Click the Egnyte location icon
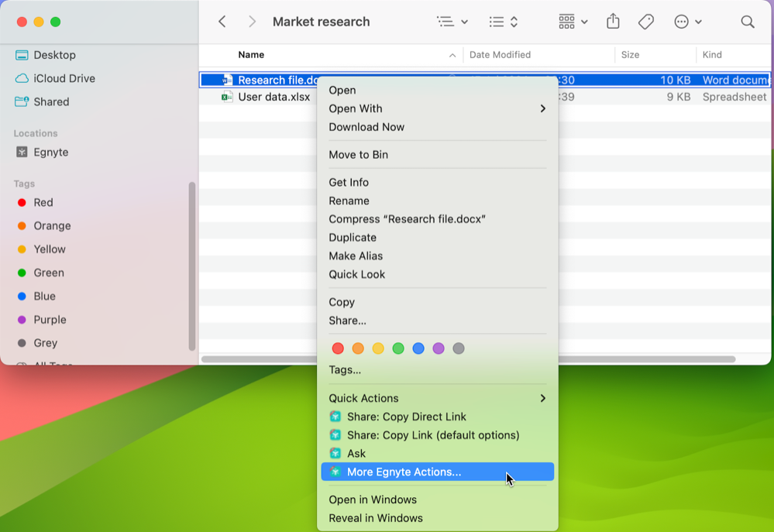 [22, 152]
